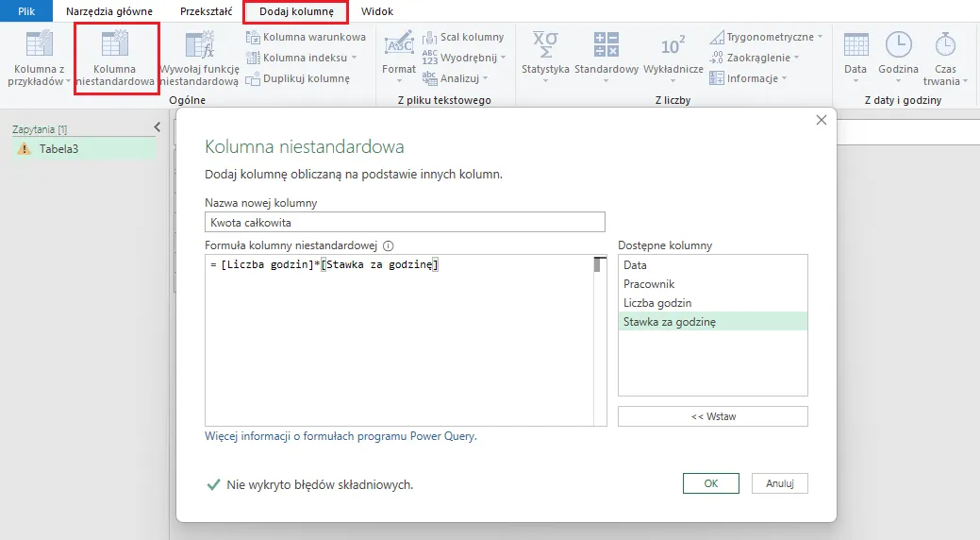Click the Statystyka sigma icon

pyautogui.click(x=545, y=45)
